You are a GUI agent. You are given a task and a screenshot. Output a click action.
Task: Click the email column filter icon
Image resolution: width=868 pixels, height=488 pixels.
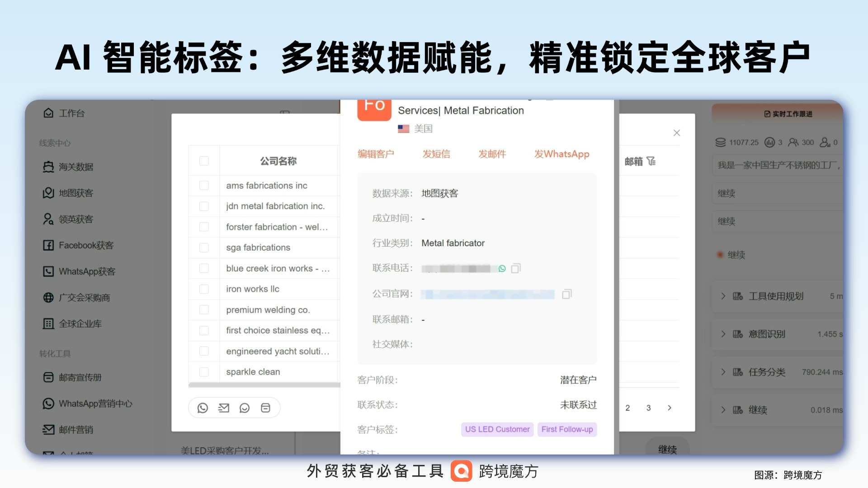(x=651, y=161)
